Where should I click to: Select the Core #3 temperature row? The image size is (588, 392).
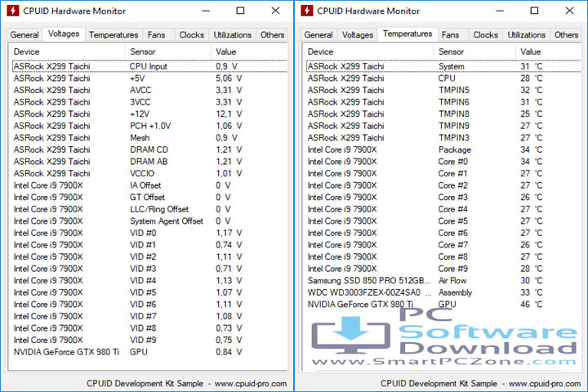[x=443, y=198]
